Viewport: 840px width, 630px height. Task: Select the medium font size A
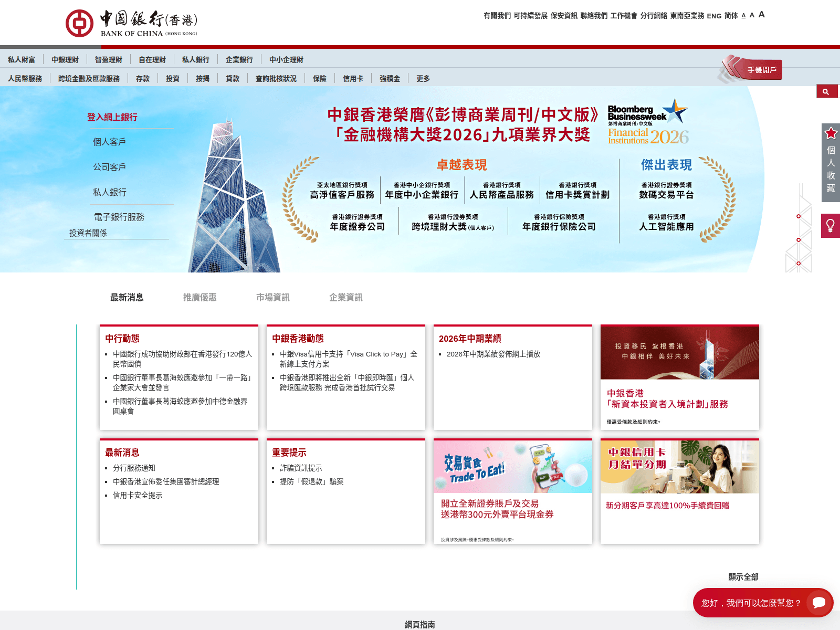pyautogui.click(x=752, y=15)
